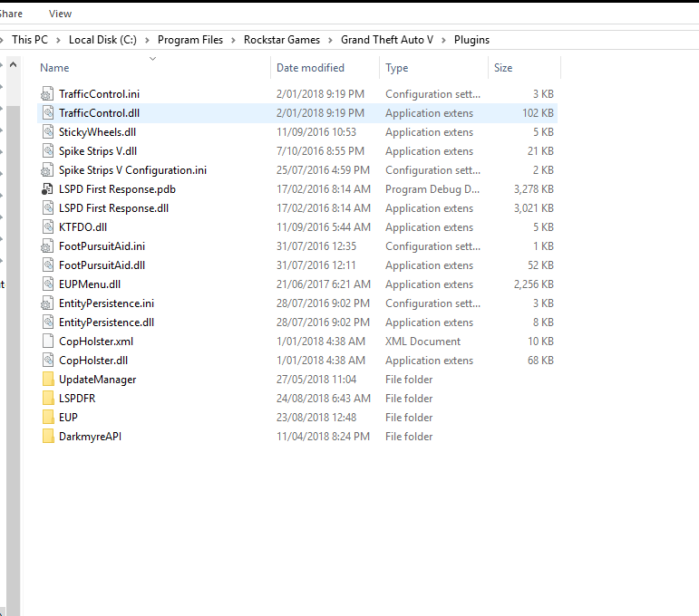Click the LSPDFR folder icon

(48, 399)
